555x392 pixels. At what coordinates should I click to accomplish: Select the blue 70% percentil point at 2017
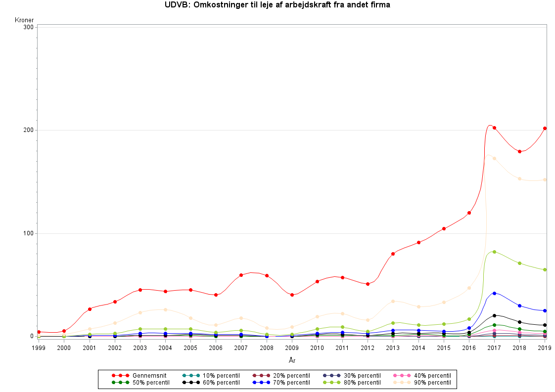coord(494,293)
